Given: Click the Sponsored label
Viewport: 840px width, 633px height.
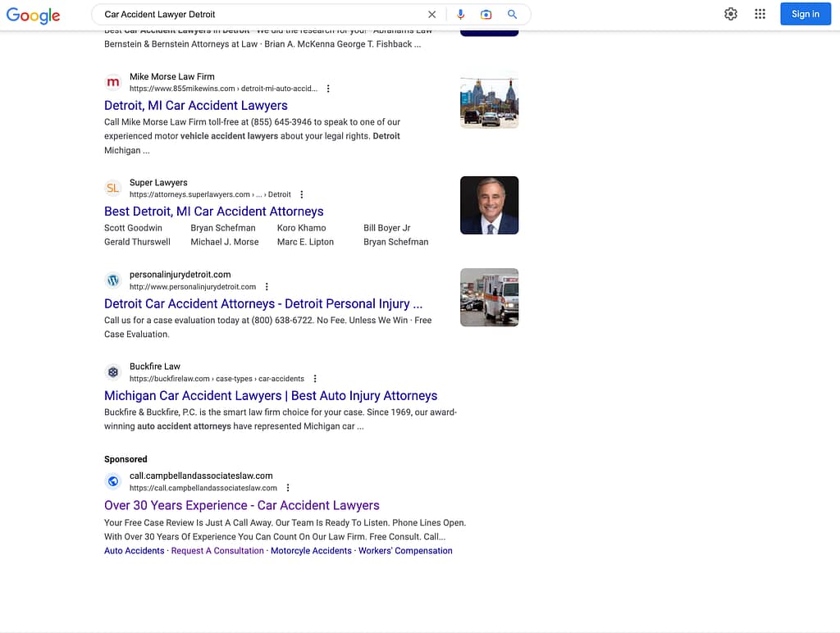Looking at the screenshot, I should coord(126,459).
